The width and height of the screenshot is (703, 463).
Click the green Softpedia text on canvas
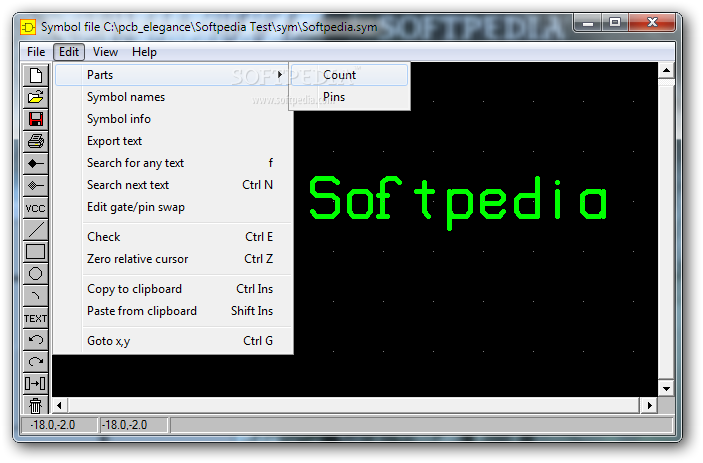(x=458, y=202)
